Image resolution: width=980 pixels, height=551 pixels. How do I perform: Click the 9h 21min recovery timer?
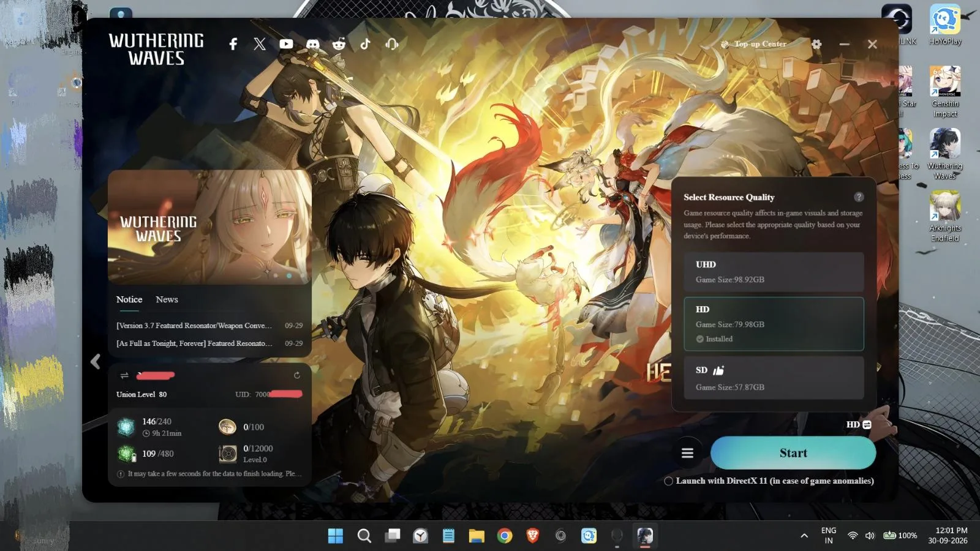[x=162, y=433]
